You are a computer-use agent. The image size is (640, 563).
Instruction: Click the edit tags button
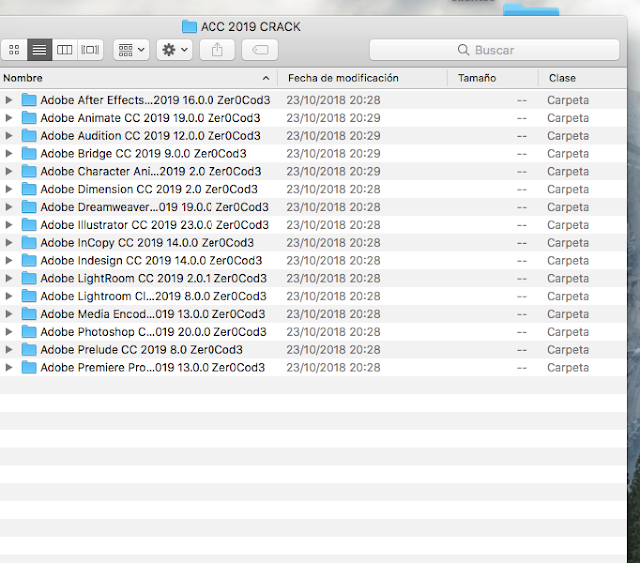pos(260,50)
